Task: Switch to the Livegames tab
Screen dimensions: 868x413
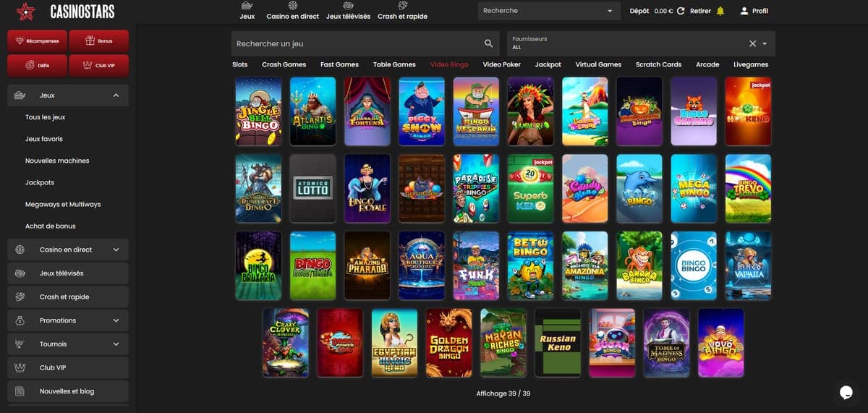Action: [751, 64]
